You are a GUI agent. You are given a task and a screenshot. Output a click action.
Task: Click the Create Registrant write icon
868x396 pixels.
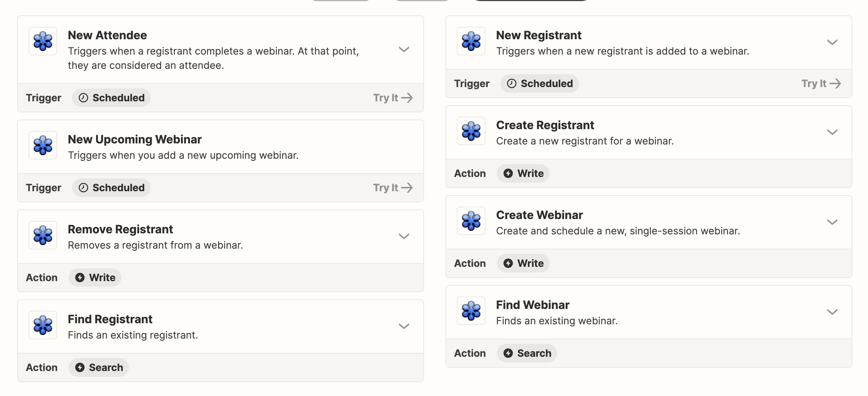[x=508, y=173]
